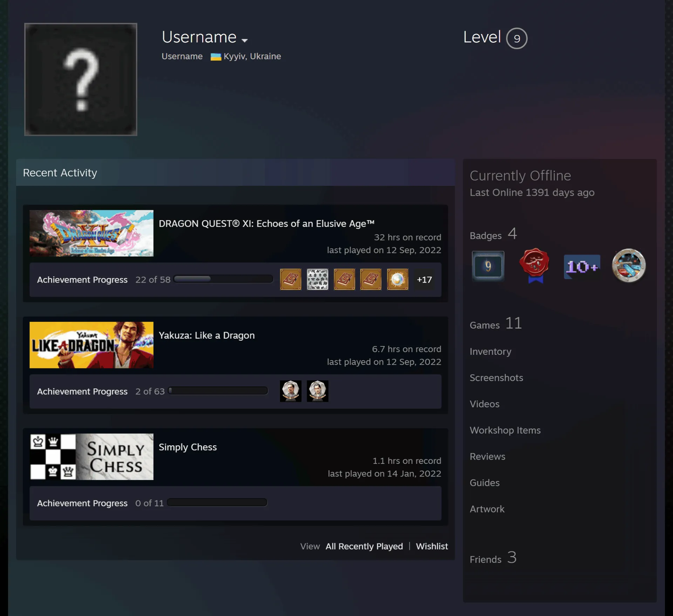Open the Videos link
The width and height of the screenshot is (673, 616).
pos(484,404)
